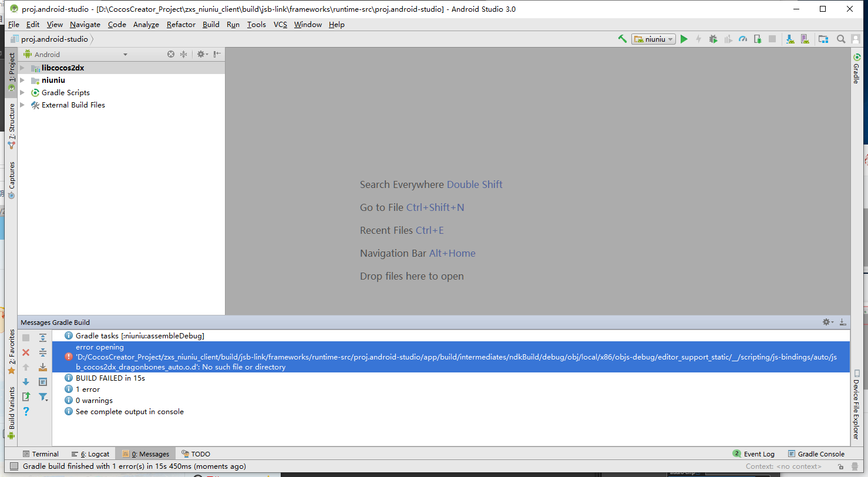The width and height of the screenshot is (868, 477).
Task: Select the 'error opening' error message row
Action: point(450,357)
